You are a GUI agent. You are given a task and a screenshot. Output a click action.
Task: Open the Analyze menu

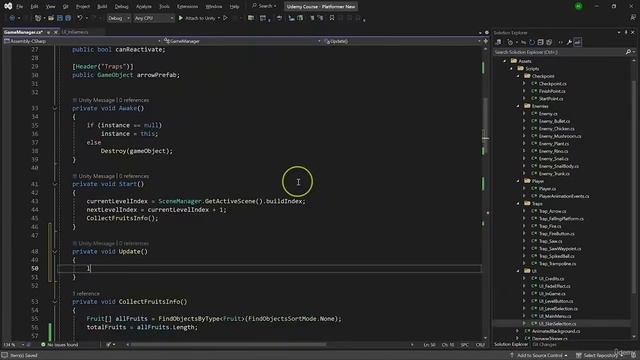point(144,7)
